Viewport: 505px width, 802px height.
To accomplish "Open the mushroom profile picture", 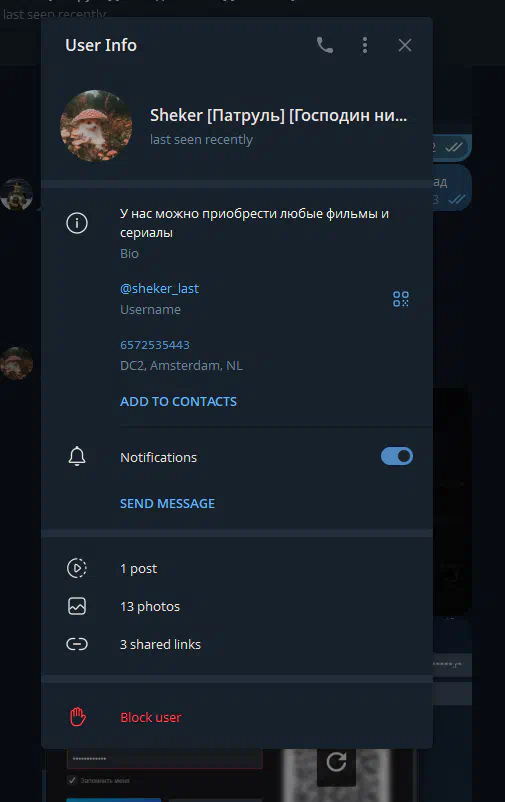I will point(96,126).
